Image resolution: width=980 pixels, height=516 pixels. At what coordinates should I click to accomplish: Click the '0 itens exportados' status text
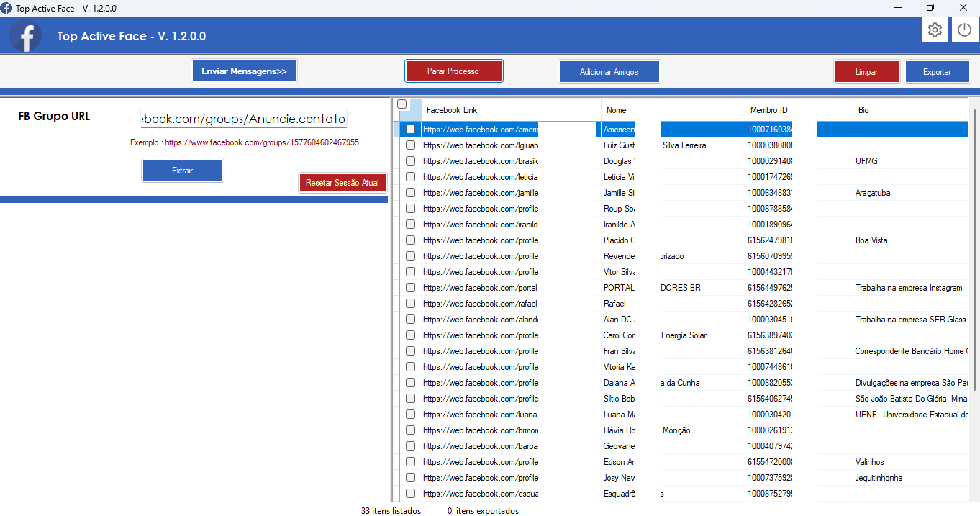(483, 511)
